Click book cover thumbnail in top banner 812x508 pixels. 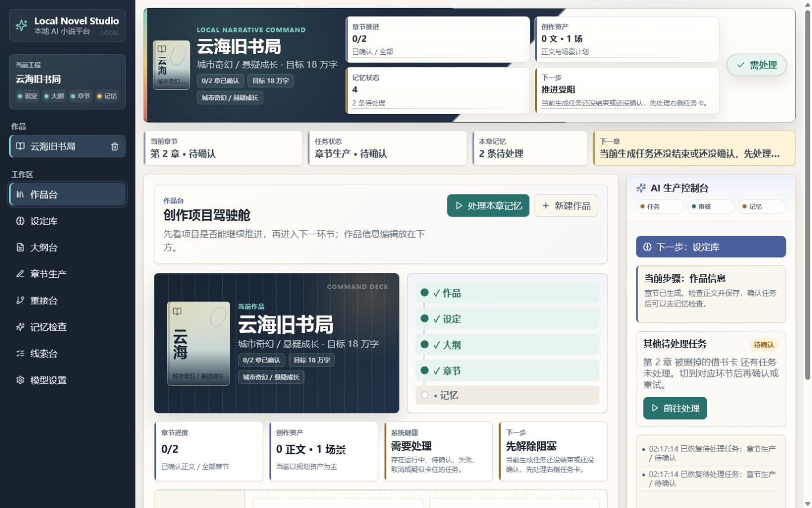pos(172,65)
